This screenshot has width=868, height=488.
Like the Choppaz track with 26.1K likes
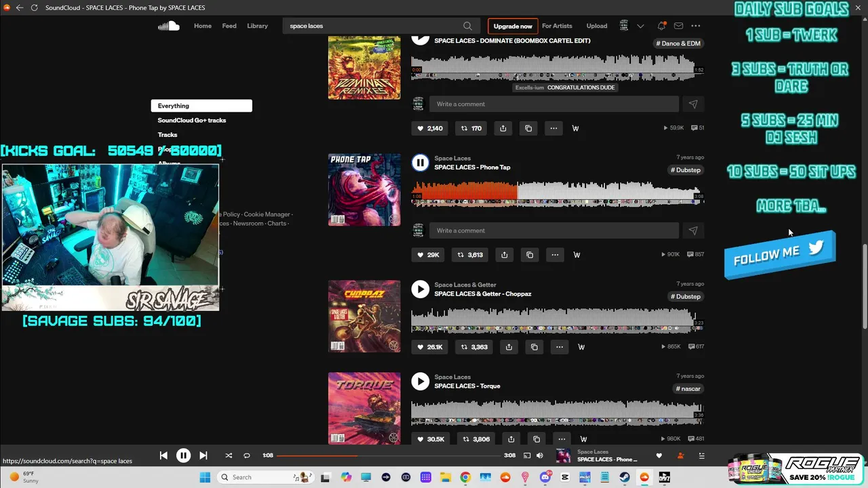coord(431,347)
